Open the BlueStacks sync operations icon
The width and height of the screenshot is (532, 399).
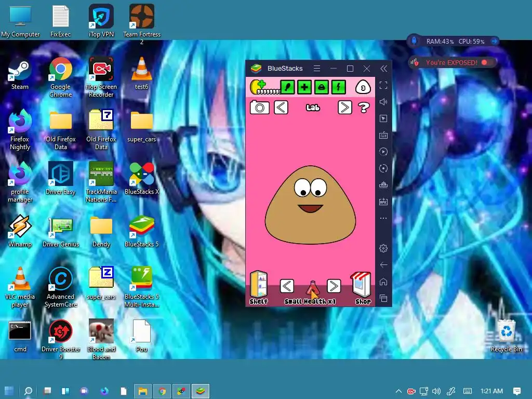point(383,168)
